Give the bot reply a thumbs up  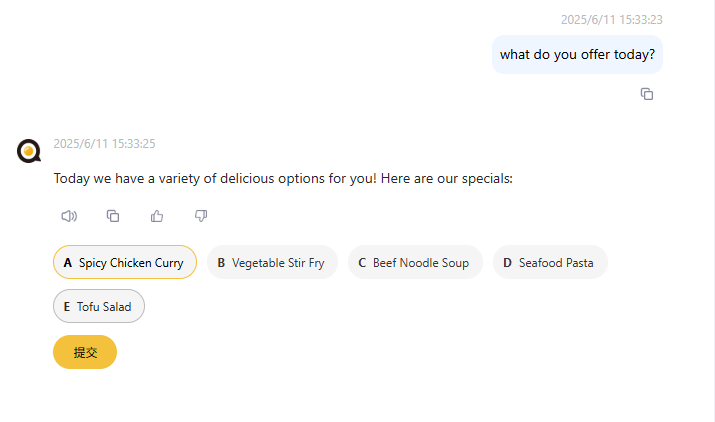(x=157, y=216)
